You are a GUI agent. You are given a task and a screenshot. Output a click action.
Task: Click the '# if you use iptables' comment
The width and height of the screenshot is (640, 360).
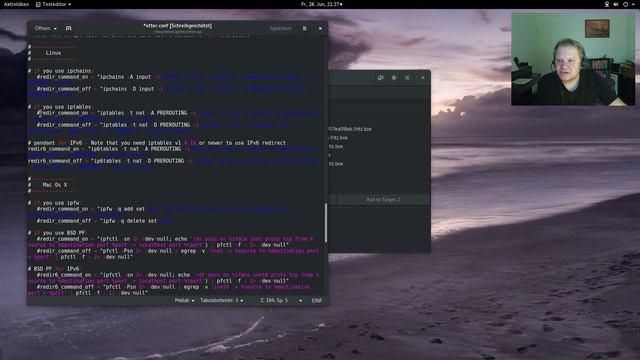tap(60, 107)
